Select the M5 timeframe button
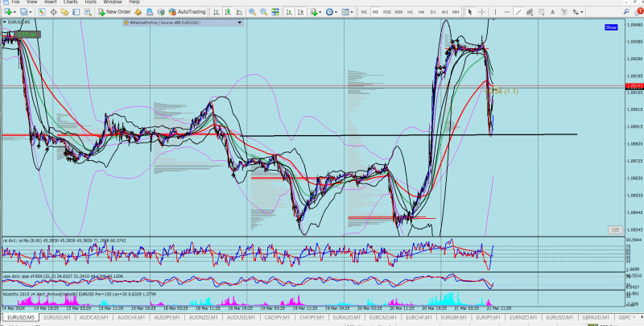The width and height of the screenshot is (644, 326). coord(375,12)
